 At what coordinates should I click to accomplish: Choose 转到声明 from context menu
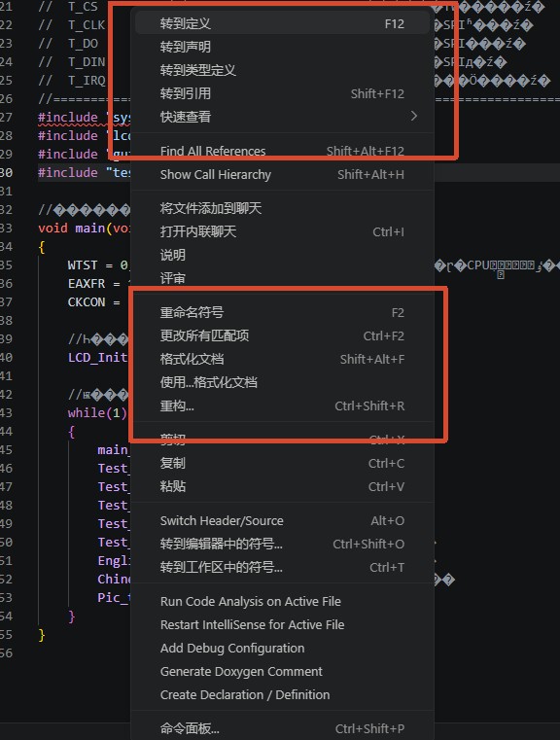pyautogui.click(x=282, y=47)
